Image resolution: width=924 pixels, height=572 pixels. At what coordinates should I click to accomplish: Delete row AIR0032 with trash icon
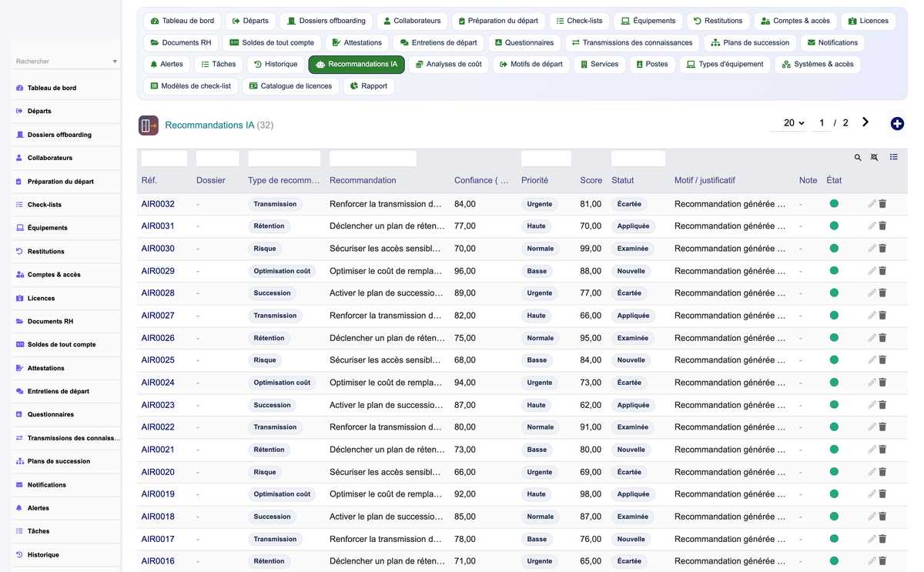[x=883, y=204]
